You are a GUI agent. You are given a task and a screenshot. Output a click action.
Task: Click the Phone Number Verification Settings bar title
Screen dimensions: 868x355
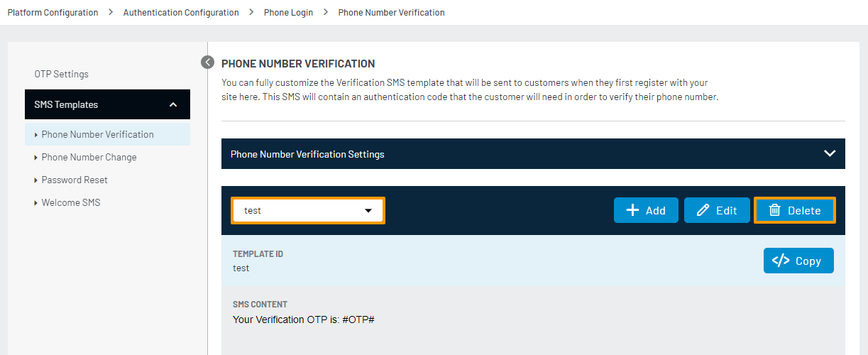point(307,154)
